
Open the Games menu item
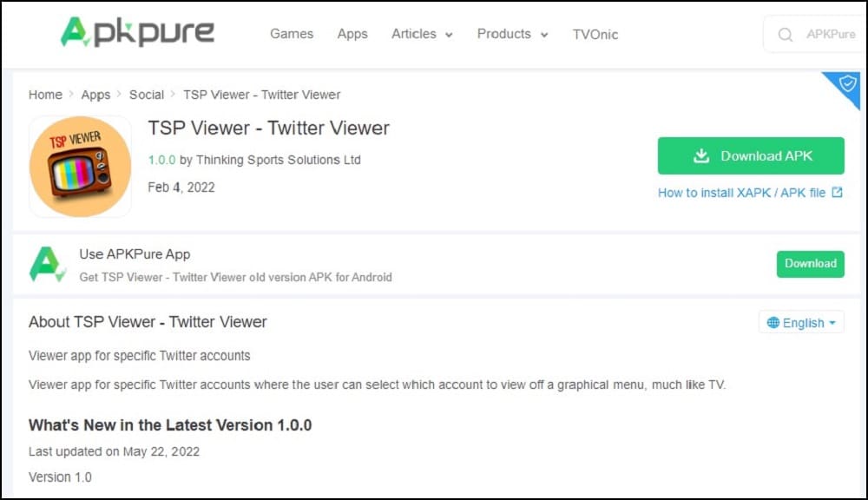tap(292, 34)
